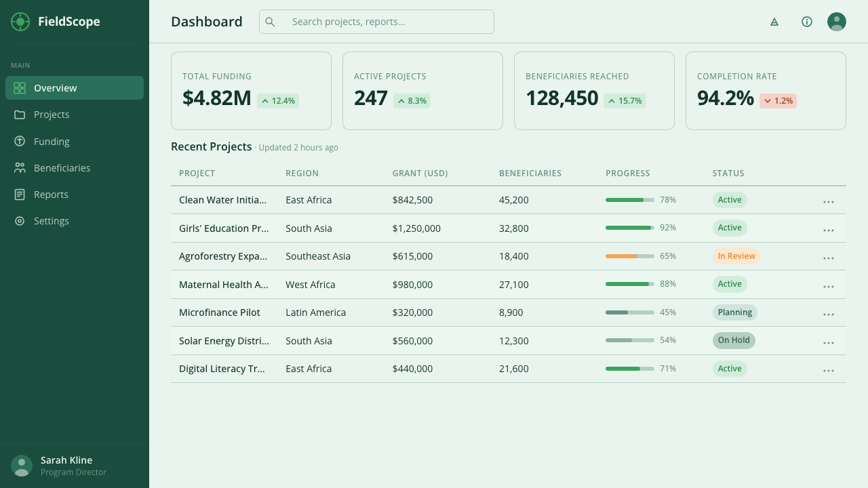
Task: Click the In Review status badge
Action: tap(736, 256)
